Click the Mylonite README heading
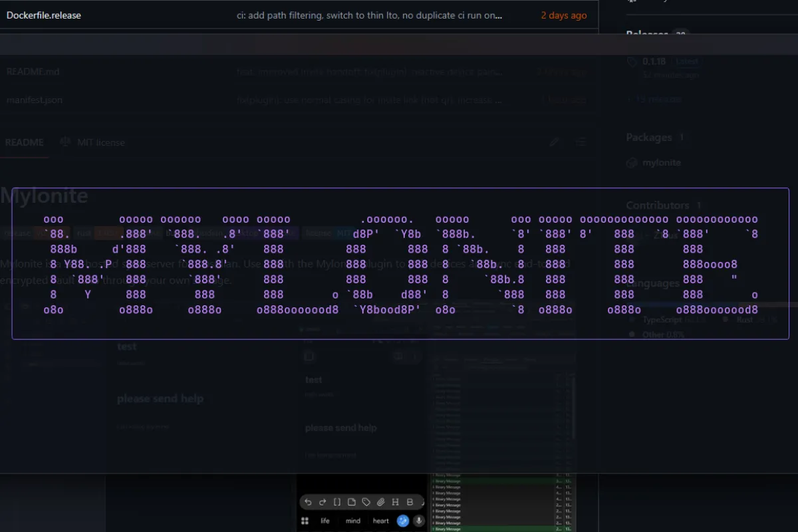 click(x=44, y=196)
